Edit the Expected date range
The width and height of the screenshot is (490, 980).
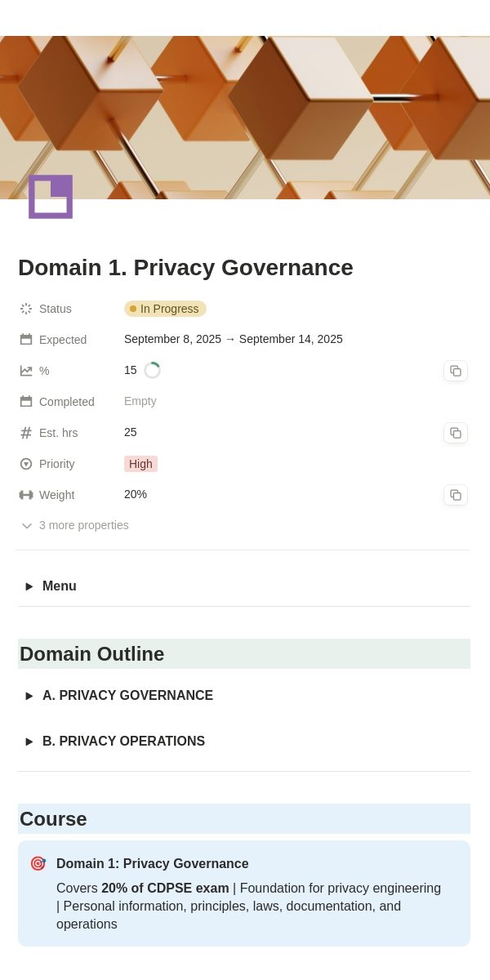tap(234, 339)
